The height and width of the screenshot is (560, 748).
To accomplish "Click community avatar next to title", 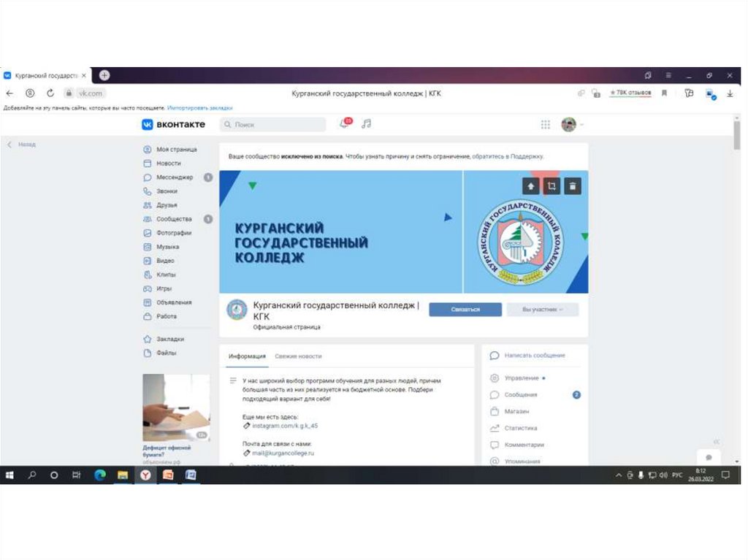I will click(x=237, y=310).
